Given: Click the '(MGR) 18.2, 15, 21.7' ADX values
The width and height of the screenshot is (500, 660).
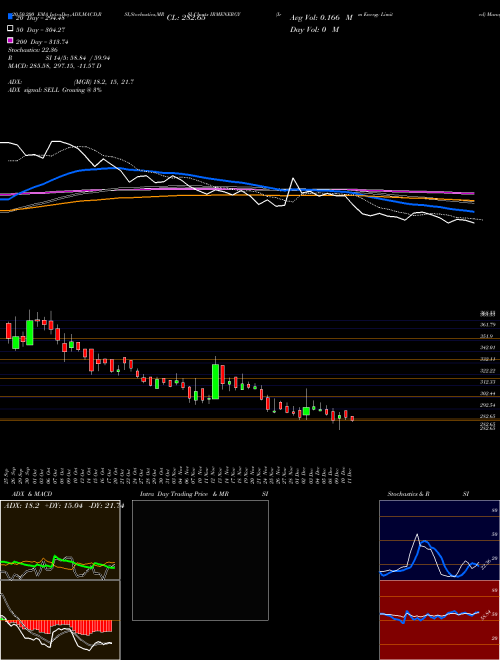Looking at the screenshot, I should tap(104, 82).
